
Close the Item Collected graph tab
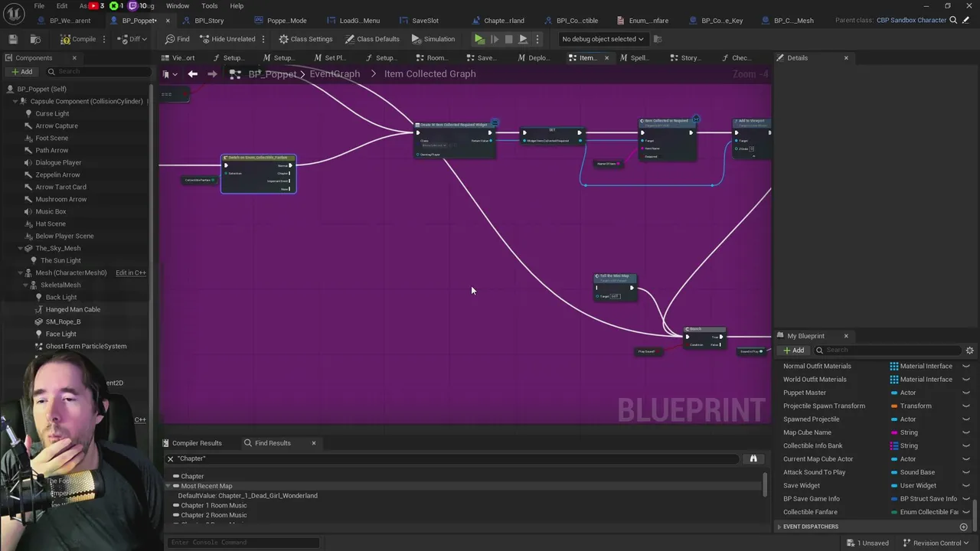click(606, 58)
